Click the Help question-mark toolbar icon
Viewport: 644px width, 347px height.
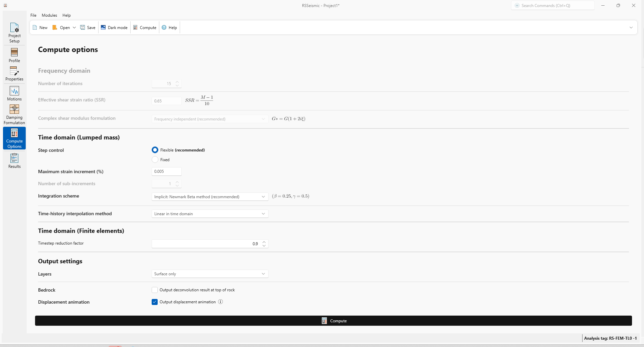click(x=164, y=28)
